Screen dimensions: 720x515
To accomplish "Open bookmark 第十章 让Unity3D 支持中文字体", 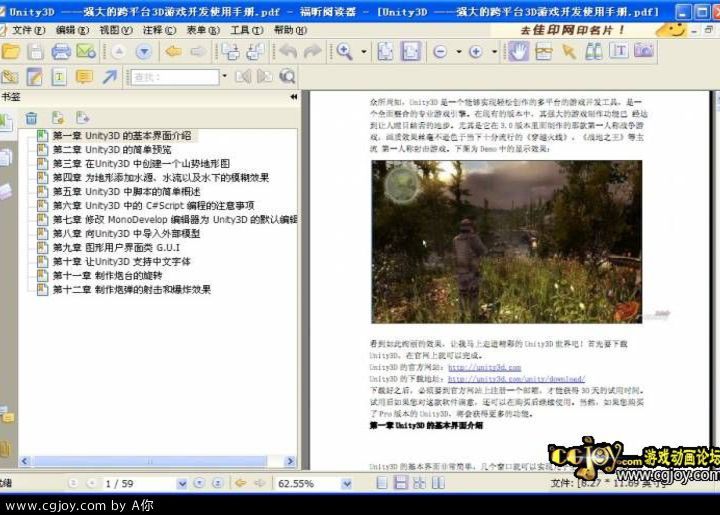I will (122, 262).
